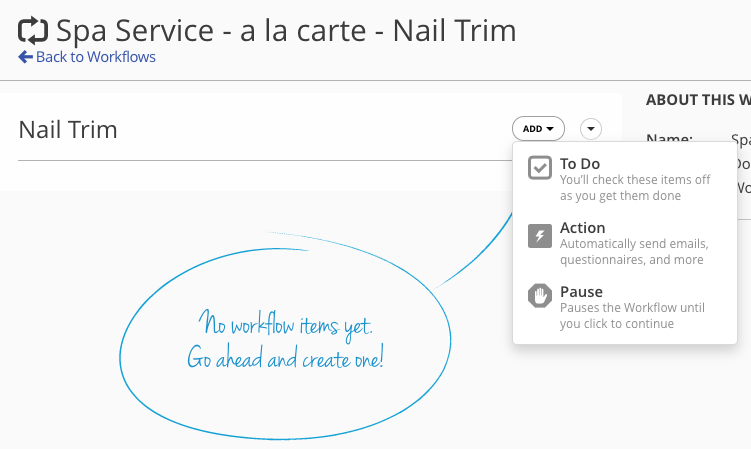Image resolution: width=751 pixels, height=449 pixels.
Task: Choose the Action menu label
Action: (x=582, y=228)
